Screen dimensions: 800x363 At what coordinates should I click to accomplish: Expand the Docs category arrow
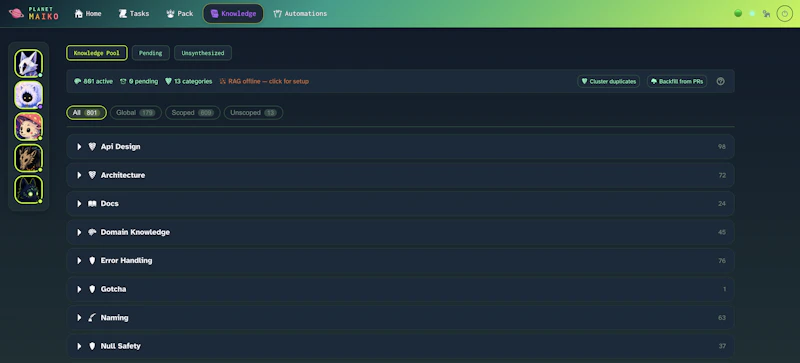79,204
